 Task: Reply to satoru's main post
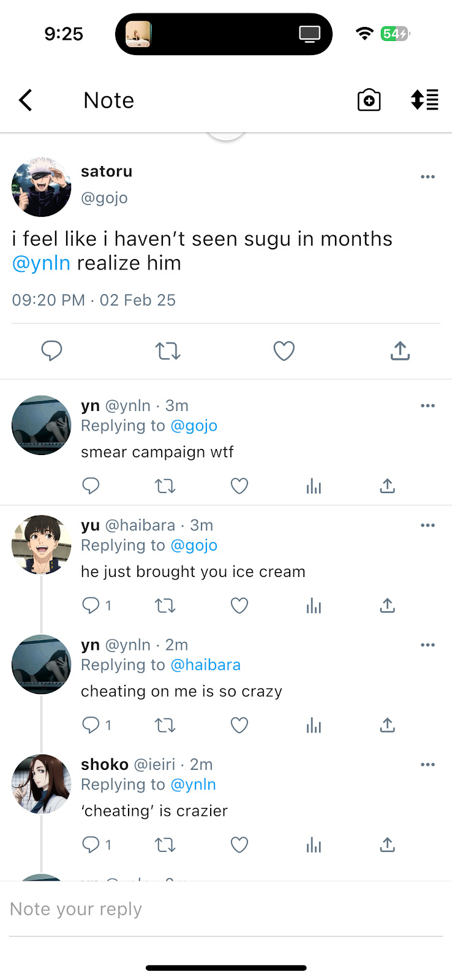(51, 351)
